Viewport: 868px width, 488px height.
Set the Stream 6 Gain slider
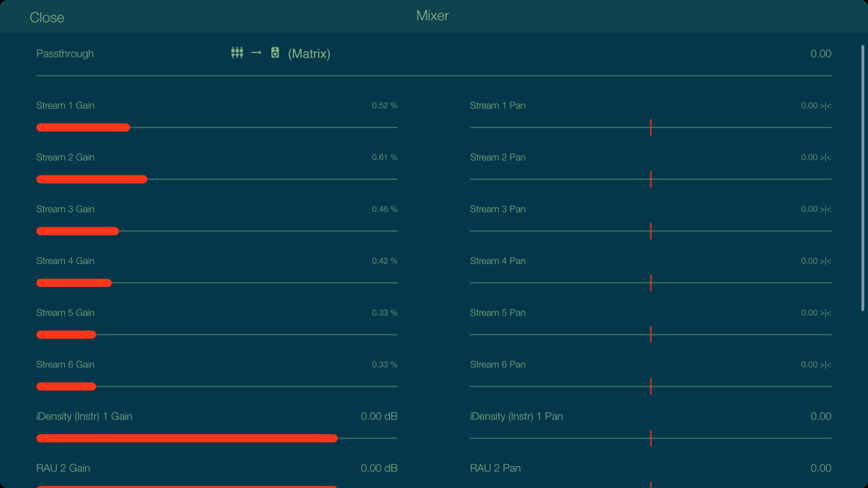(217, 386)
